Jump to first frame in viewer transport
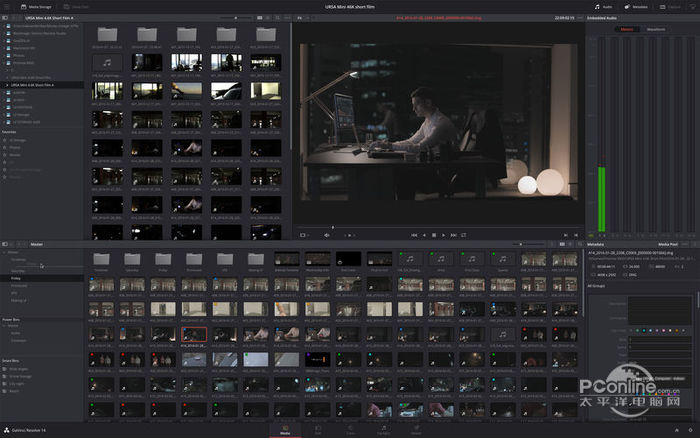This screenshot has height=438, width=700. (x=413, y=234)
